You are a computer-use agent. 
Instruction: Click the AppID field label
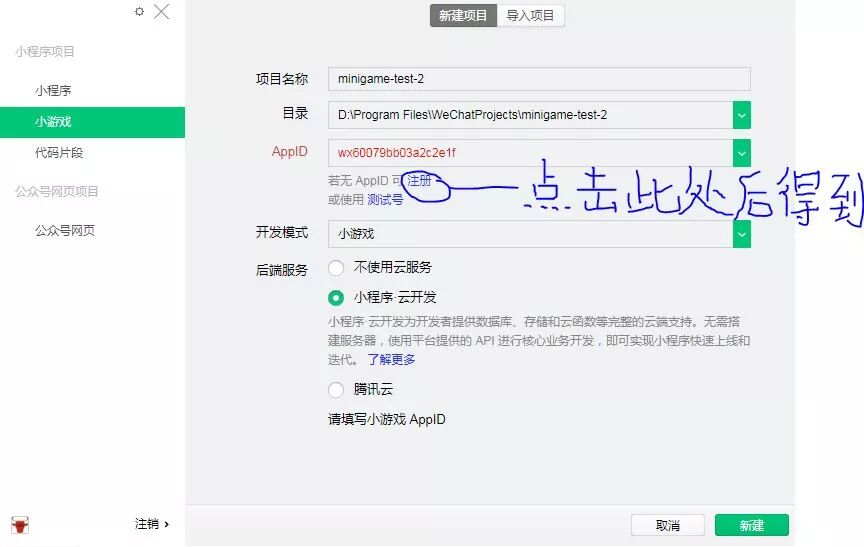pyautogui.click(x=289, y=151)
